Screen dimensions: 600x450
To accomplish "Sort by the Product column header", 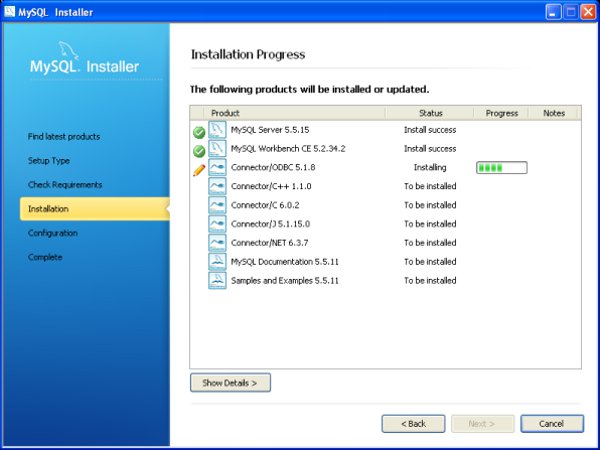I will pos(295,113).
